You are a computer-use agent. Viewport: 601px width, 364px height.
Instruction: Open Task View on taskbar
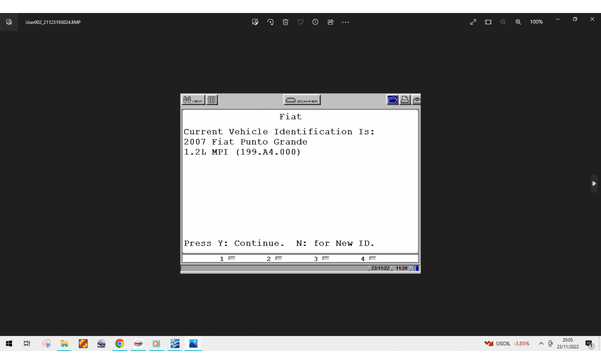[27, 344]
